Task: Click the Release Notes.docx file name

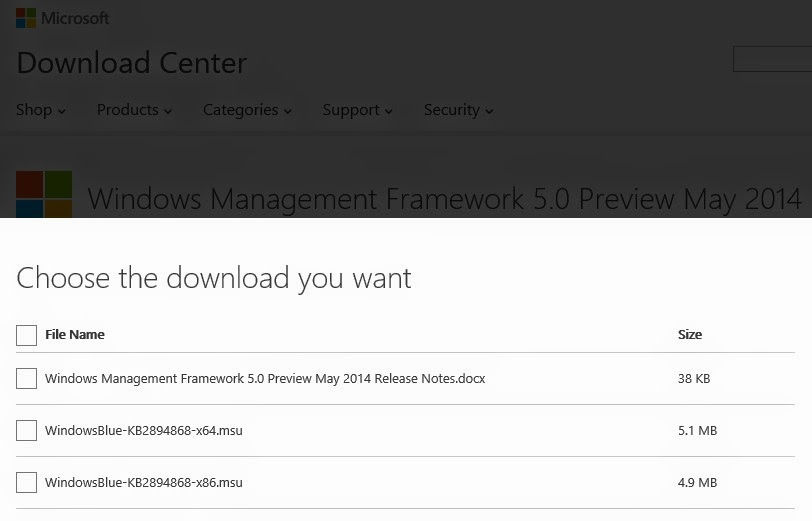Action: pyautogui.click(x=265, y=379)
